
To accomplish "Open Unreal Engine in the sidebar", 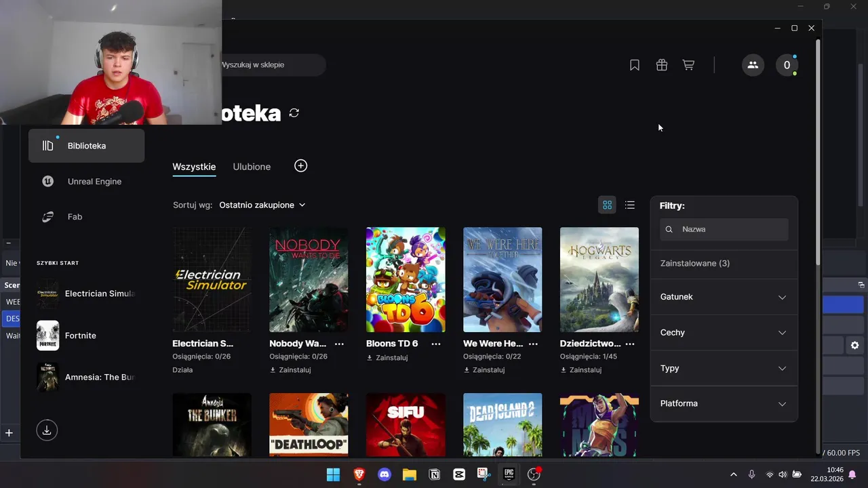I will coord(86,182).
